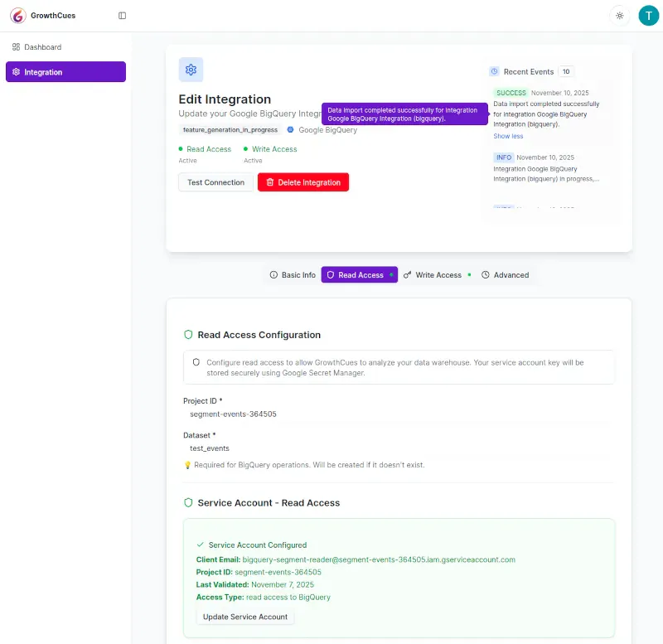Click the purple Data import completed tooltip
Image resolution: width=663 pixels, height=644 pixels.
(404, 114)
